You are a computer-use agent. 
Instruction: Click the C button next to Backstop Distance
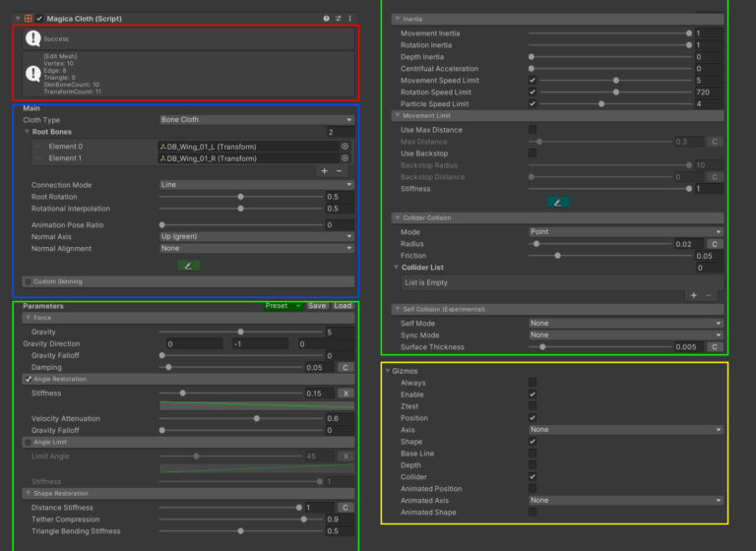pos(715,177)
